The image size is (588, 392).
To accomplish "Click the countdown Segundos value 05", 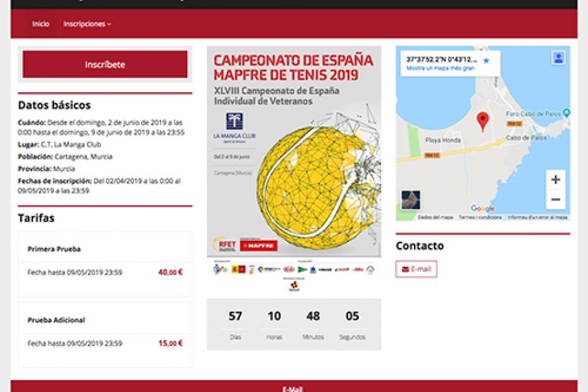I will 352,316.
